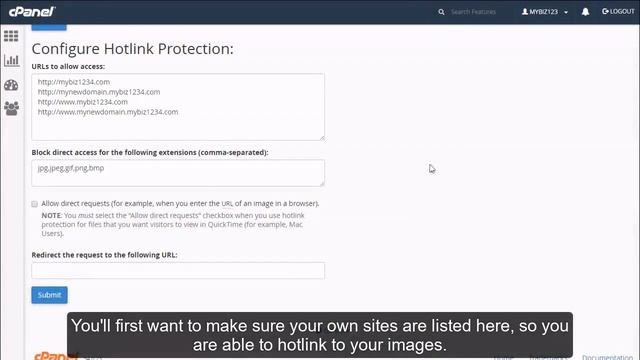Click the 'Allow direct requests' label text
The width and height of the screenshot is (640, 360).
(x=180, y=203)
